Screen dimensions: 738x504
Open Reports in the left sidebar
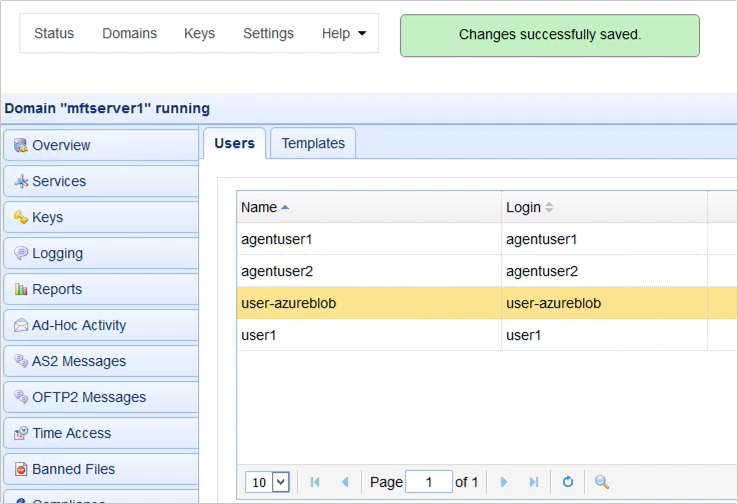click(57, 289)
